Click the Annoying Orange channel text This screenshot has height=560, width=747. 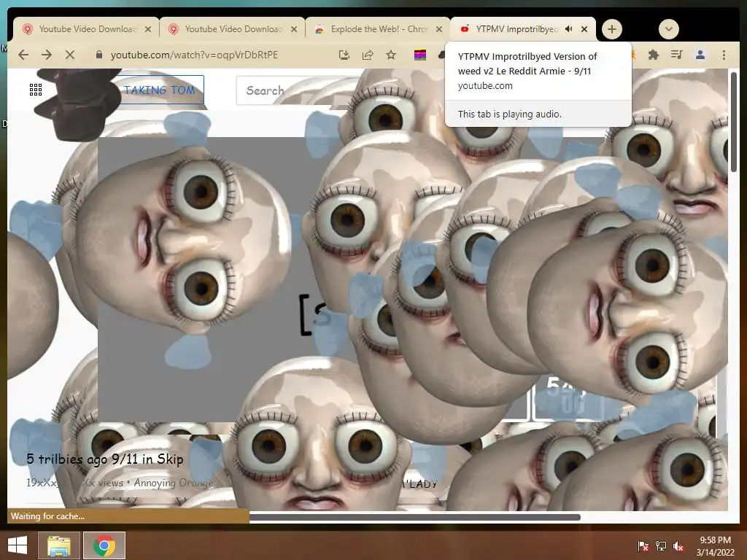[173, 483]
